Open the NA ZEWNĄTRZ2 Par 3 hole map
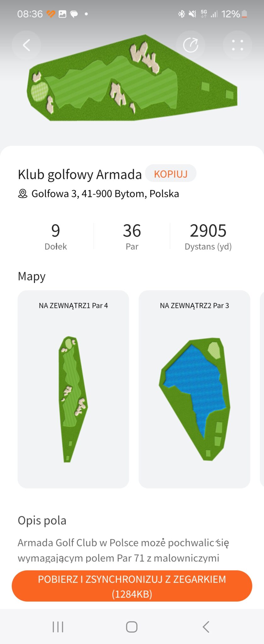This screenshot has height=644, width=264. coord(194,389)
